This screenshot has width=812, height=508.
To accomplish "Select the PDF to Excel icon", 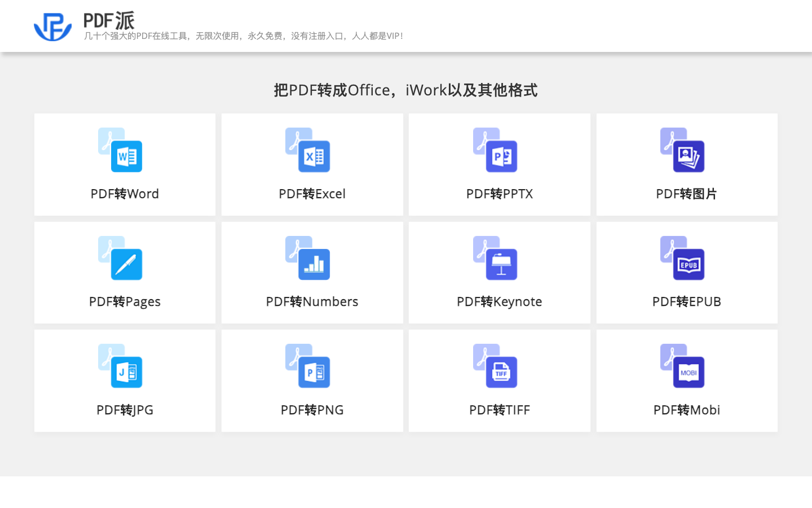I will coord(307,150).
